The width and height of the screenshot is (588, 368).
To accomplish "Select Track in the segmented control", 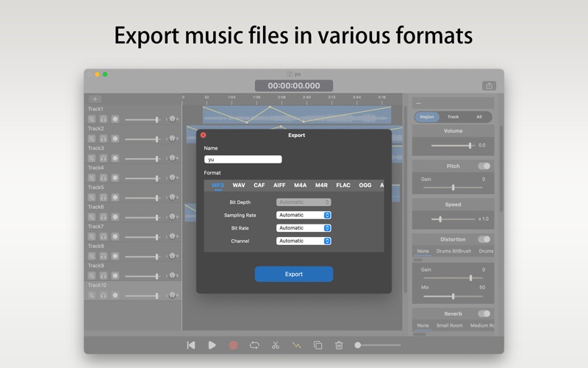I will click(x=453, y=117).
